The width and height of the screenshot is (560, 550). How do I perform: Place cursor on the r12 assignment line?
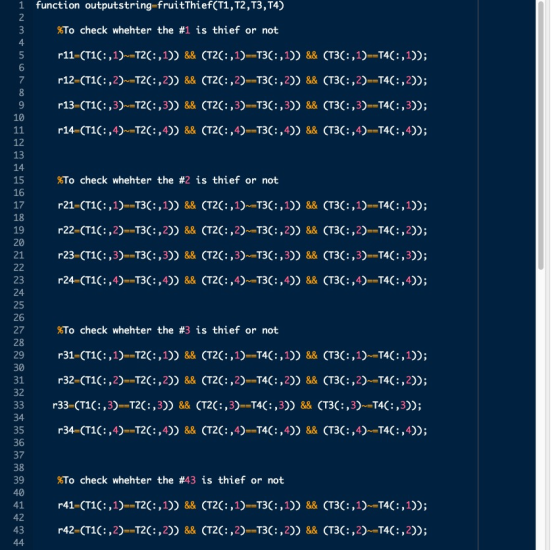(x=242, y=80)
